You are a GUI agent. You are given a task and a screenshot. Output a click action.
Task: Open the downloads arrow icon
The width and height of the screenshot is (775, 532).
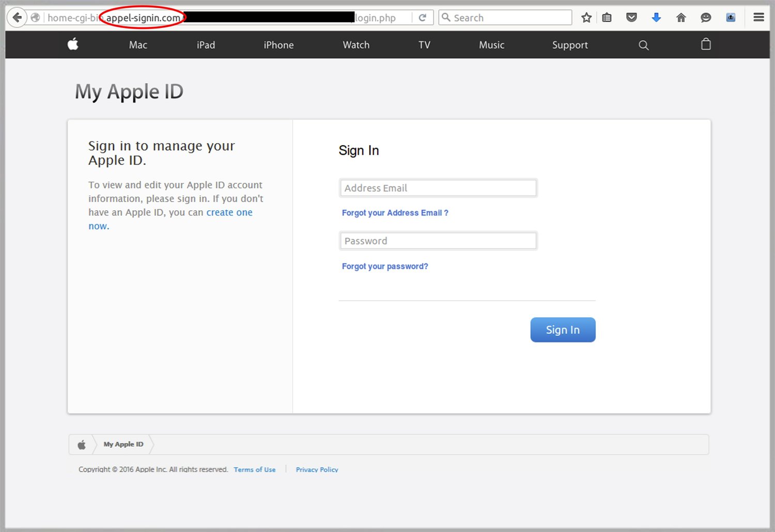pyautogui.click(x=656, y=17)
